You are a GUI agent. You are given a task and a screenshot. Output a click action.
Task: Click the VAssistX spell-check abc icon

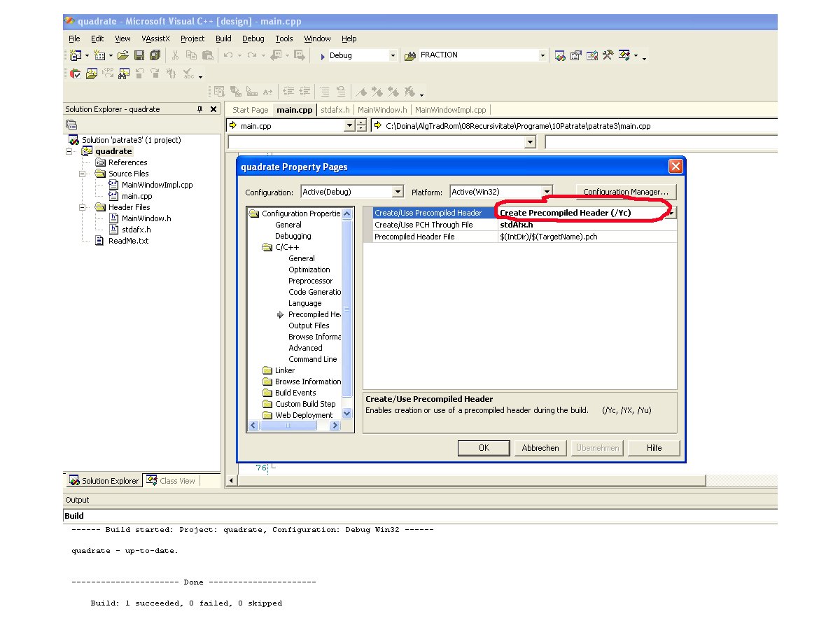tap(188, 73)
